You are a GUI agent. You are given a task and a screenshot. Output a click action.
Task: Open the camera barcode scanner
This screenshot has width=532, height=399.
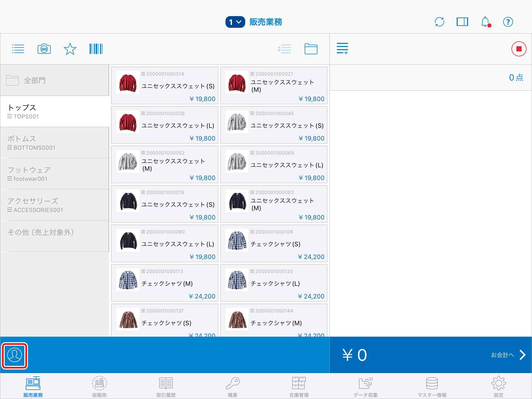pos(44,49)
